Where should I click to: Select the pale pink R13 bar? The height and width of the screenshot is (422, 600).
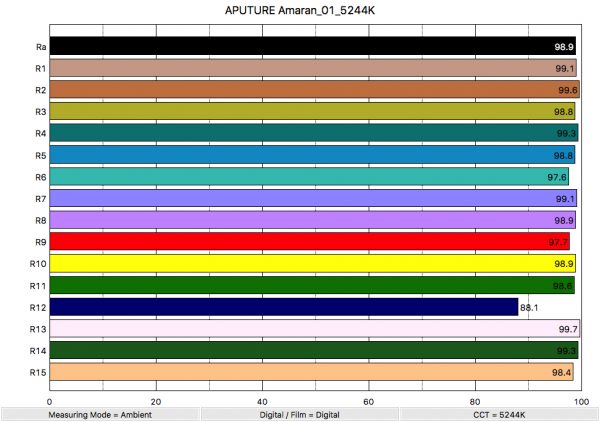click(314, 328)
